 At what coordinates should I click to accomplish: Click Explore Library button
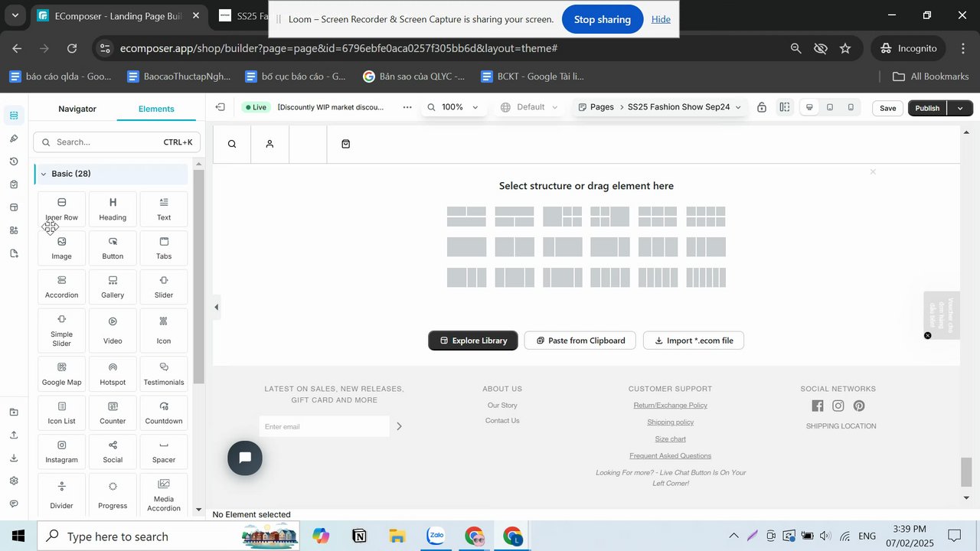(x=473, y=341)
